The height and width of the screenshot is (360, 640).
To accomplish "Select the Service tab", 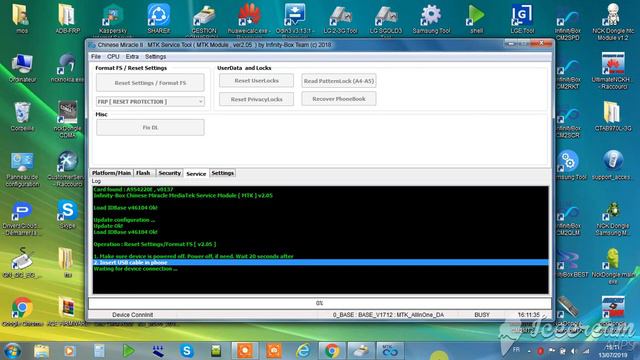I will coord(196,173).
